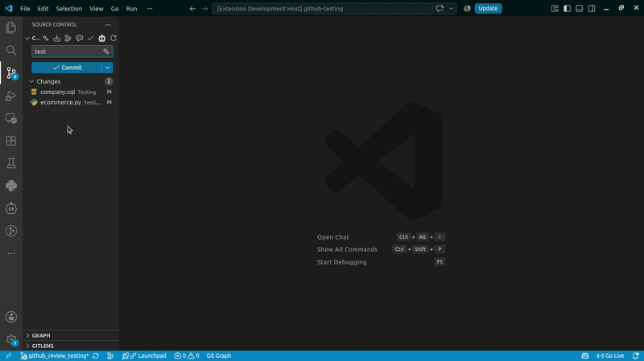Toggle secondary side bar visibility
The height and width of the screenshot is (361, 644).
pos(592,9)
